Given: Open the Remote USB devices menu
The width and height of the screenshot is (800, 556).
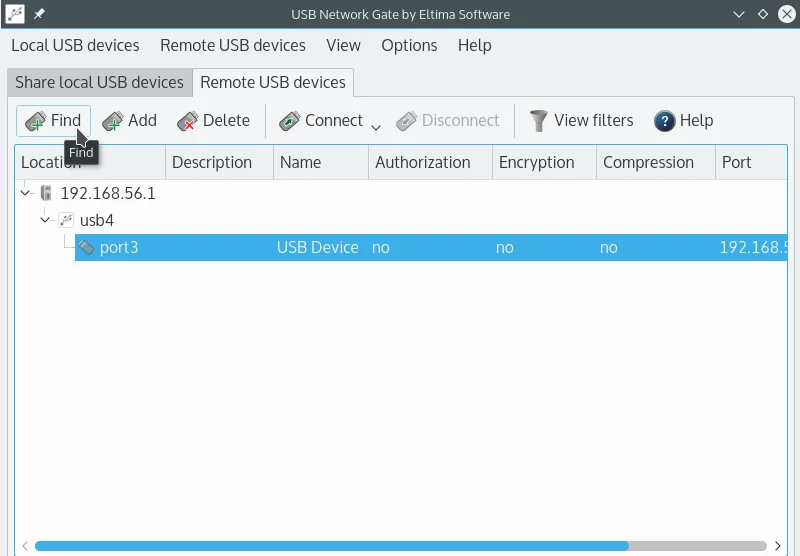Looking at the screenshot, I should point(233,45).
